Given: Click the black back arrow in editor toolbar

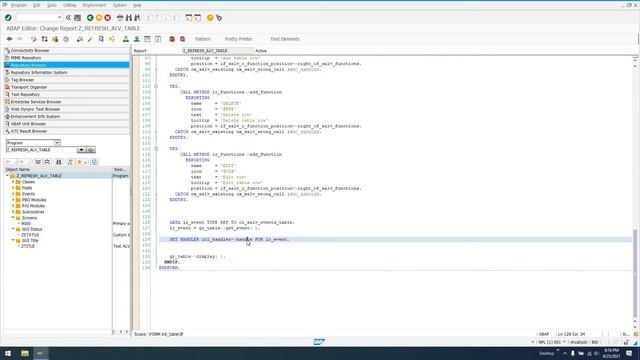Looking at the screenshot, I should click(9, 39).
